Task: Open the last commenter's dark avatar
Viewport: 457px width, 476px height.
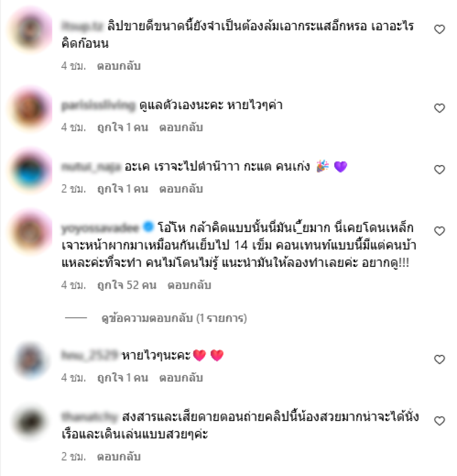Action: tap(30, 421)
